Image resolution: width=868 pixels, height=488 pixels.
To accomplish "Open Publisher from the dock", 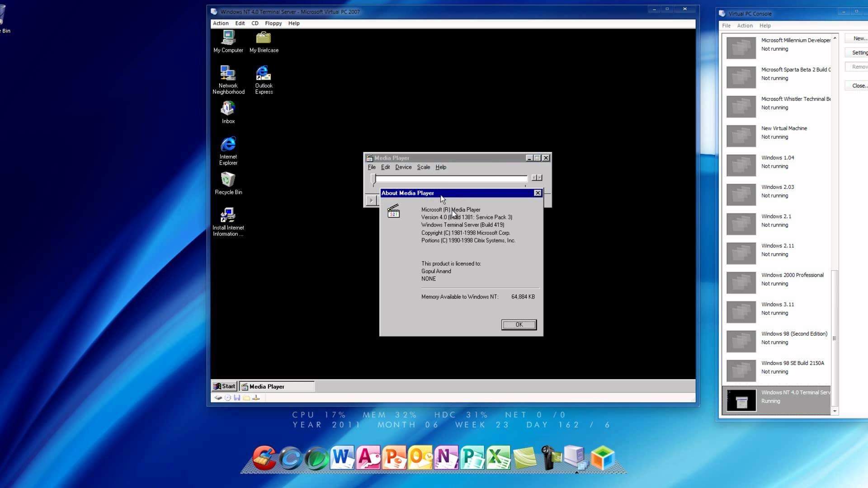I will click(472, 458).
